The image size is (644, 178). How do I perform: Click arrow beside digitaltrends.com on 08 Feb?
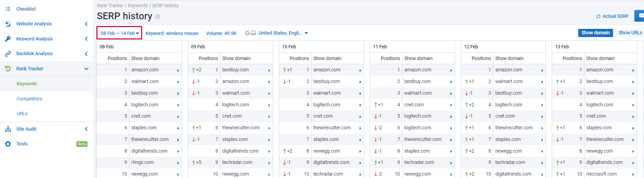(178, 152)
